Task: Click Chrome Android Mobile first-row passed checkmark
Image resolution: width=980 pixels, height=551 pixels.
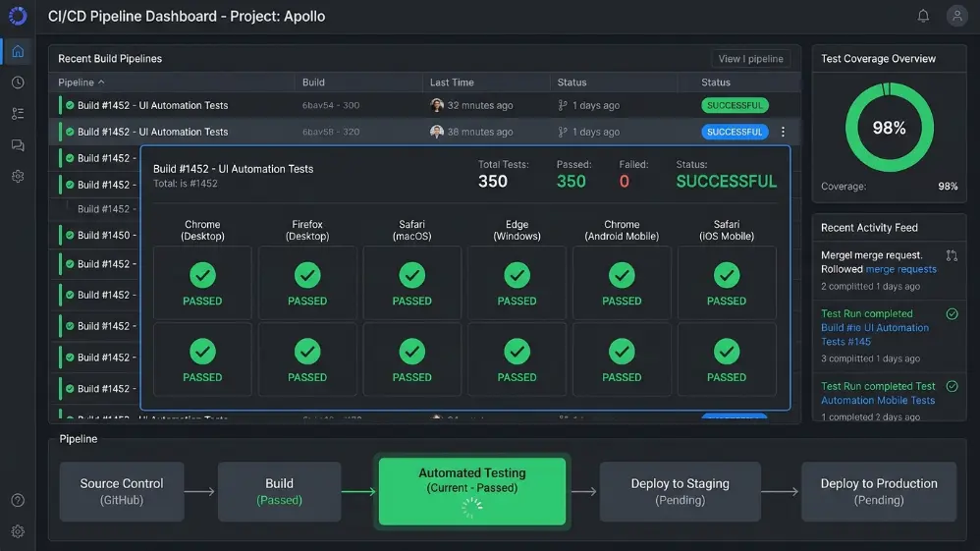Action: pyautogui.click(x=622, y=275)
